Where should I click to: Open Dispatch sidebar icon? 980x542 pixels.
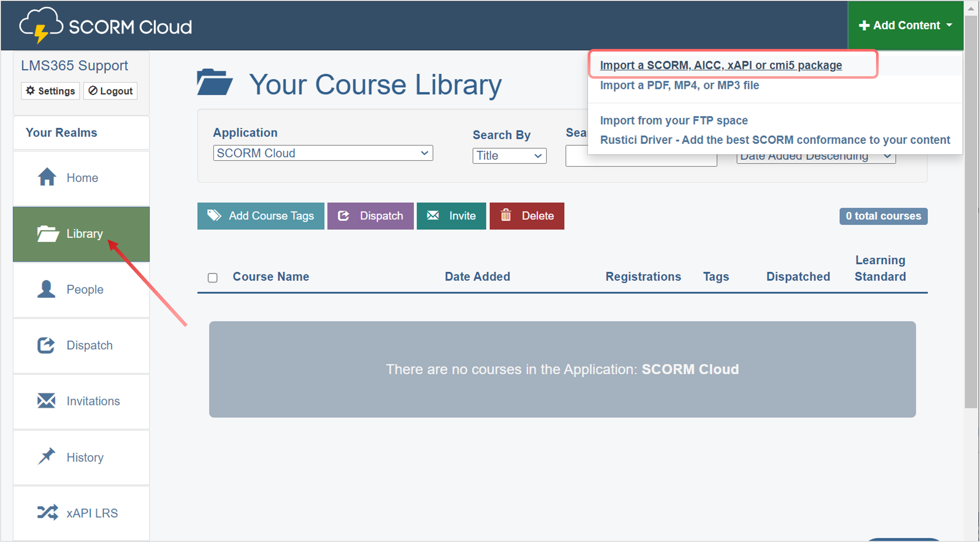pyautogui.click(x=46, y=345)
